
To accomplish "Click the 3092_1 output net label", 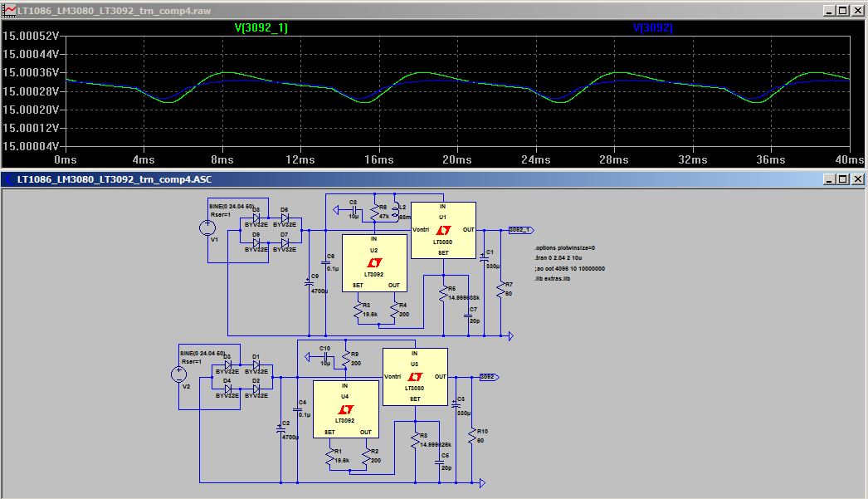I will click(x=521, y=230).
